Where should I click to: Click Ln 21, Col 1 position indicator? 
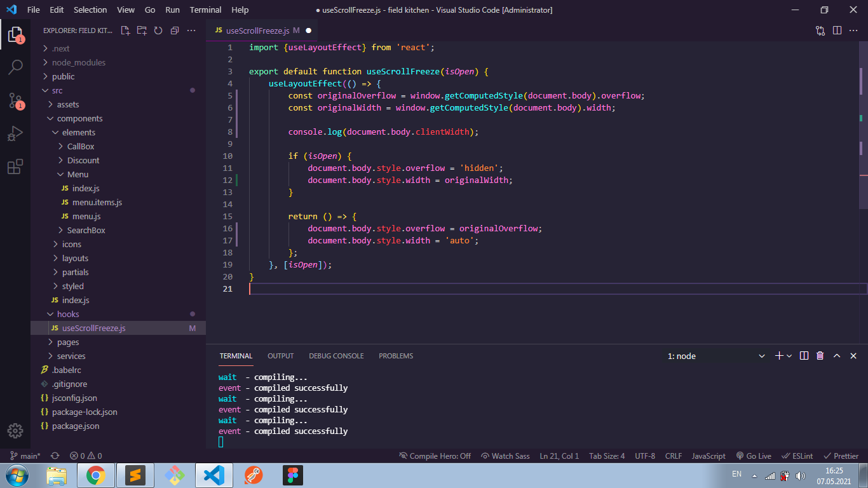[559, 456]
